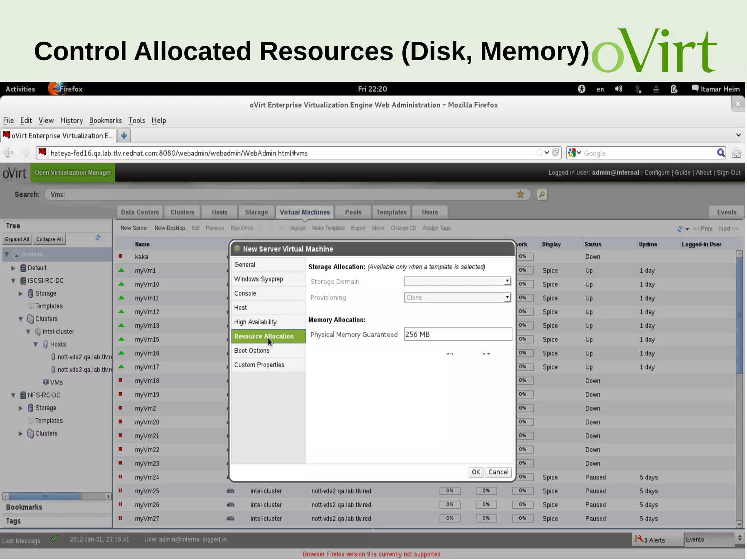Screen dimensions: 747x560
Task: Open the Windows Sysprep section
Action: tap(268, 279)
